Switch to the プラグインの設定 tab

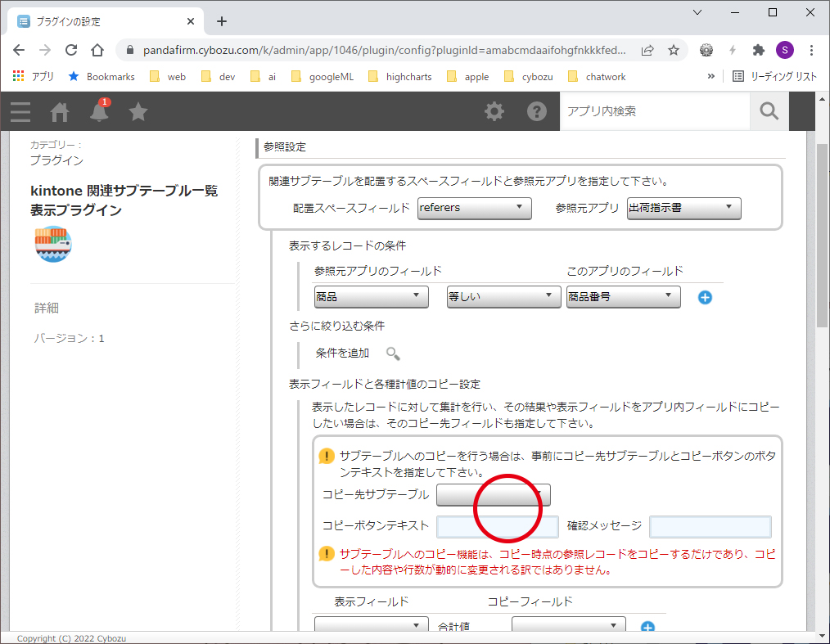(106, 22)
